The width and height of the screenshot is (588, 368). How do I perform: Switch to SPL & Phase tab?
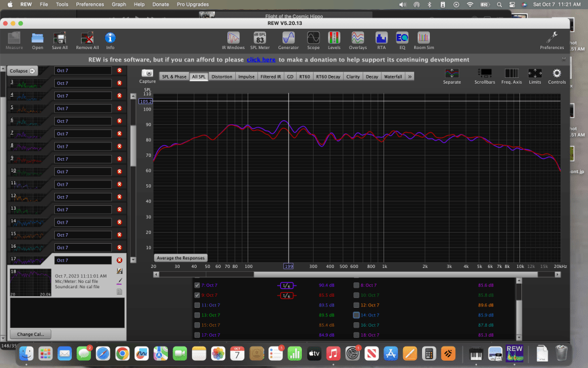point(174,76)
